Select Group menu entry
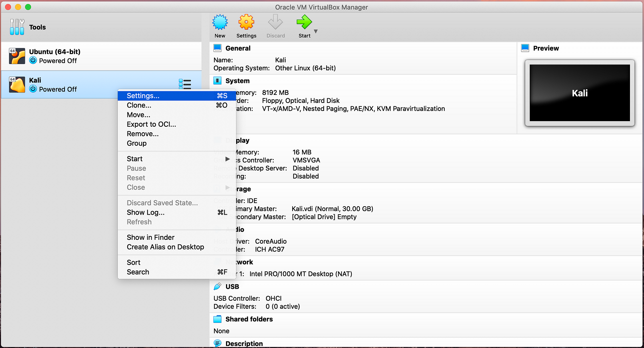The image size is (644, 348). [x=177, y=143]
